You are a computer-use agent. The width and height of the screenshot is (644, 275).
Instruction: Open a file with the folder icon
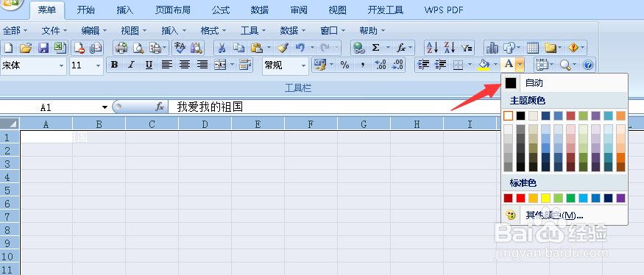click(26, 48)
